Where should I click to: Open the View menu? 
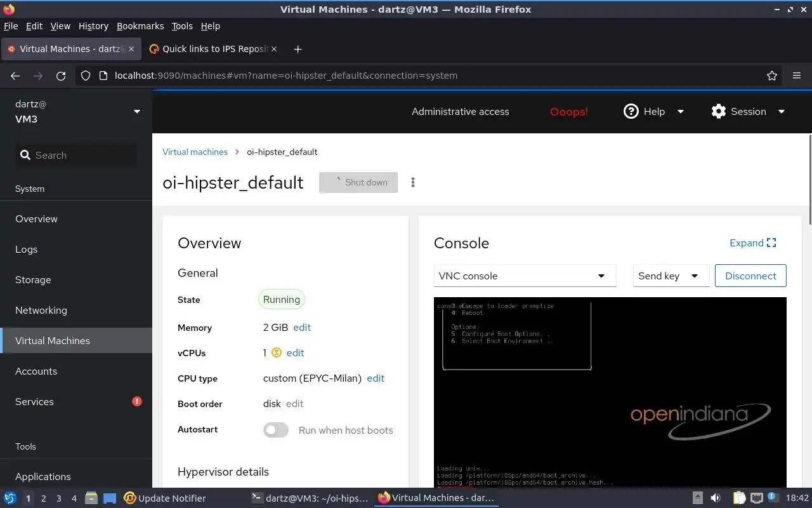[x=60, y=26]
